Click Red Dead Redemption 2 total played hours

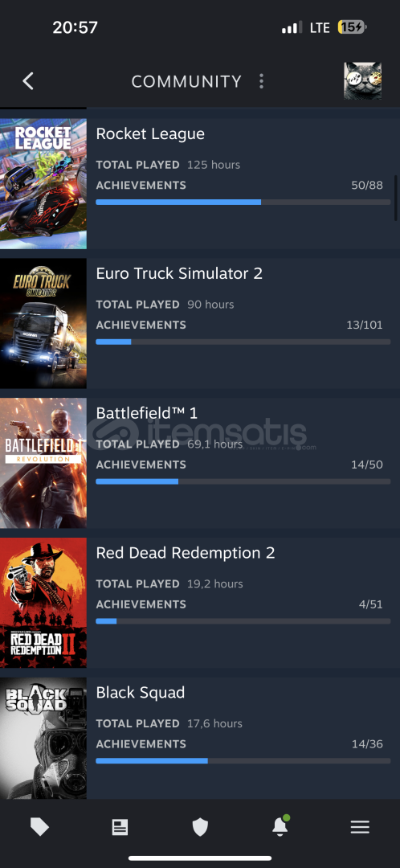214,583
